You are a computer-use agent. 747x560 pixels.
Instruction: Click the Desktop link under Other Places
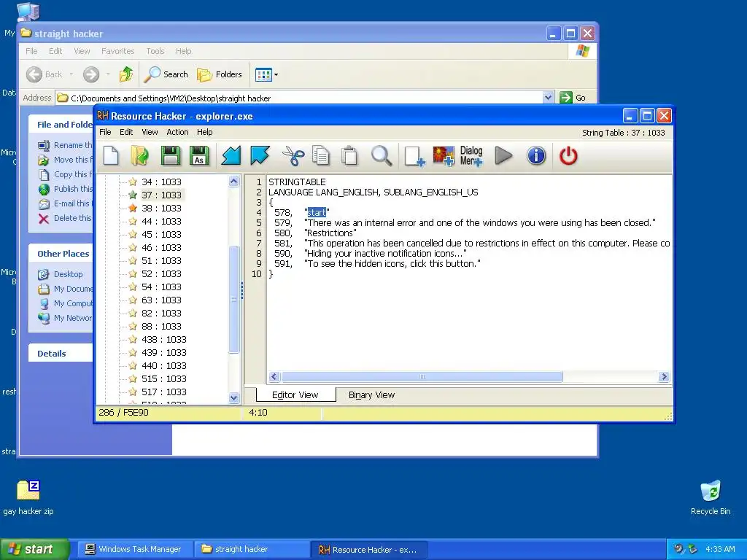tap(68, 274)
